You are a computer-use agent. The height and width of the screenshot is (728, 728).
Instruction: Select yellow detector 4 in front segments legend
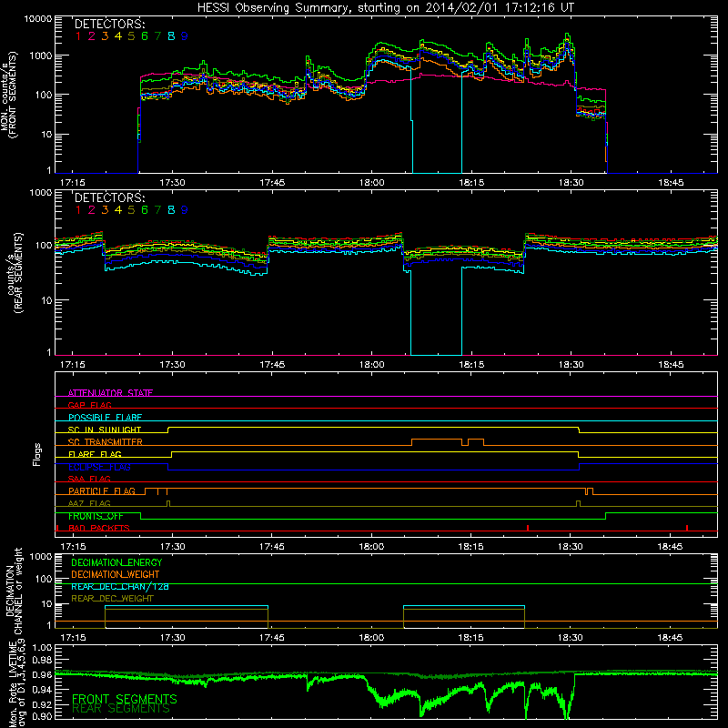[118, 36]
